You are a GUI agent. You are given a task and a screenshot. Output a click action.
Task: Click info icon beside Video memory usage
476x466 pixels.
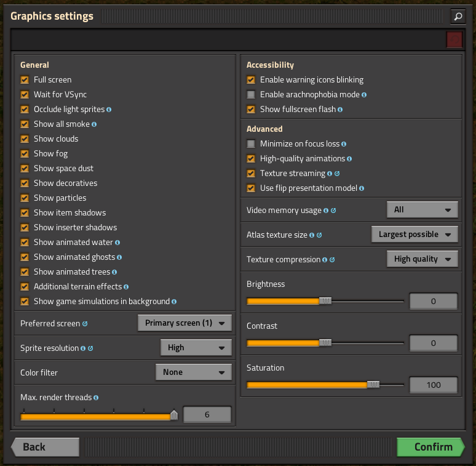coord(326,211)
